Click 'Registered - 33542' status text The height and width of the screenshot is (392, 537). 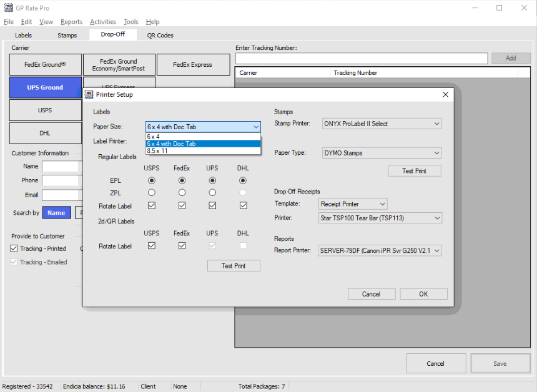[27, 386]
